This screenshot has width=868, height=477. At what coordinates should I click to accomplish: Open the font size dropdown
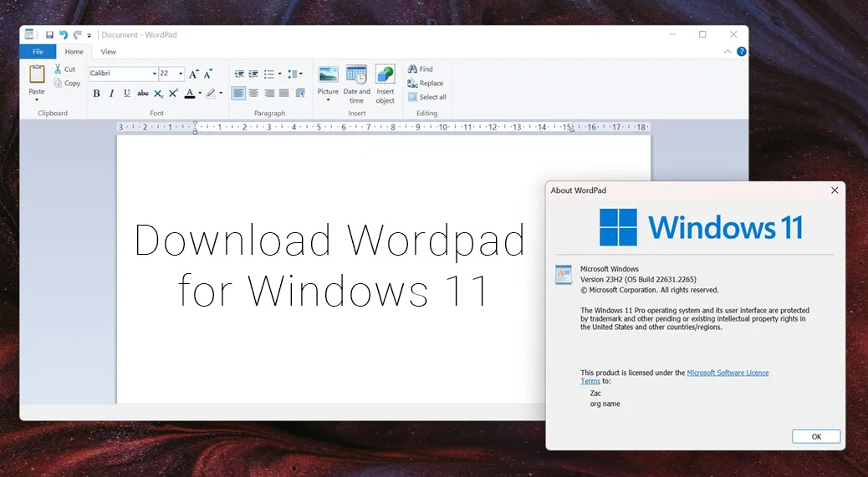tap(181, 74)
